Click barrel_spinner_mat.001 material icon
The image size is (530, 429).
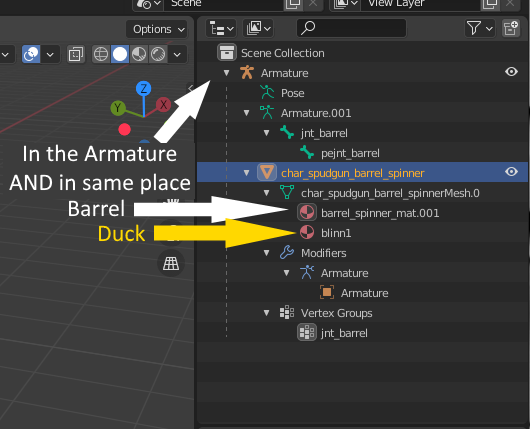click(307, 212)
